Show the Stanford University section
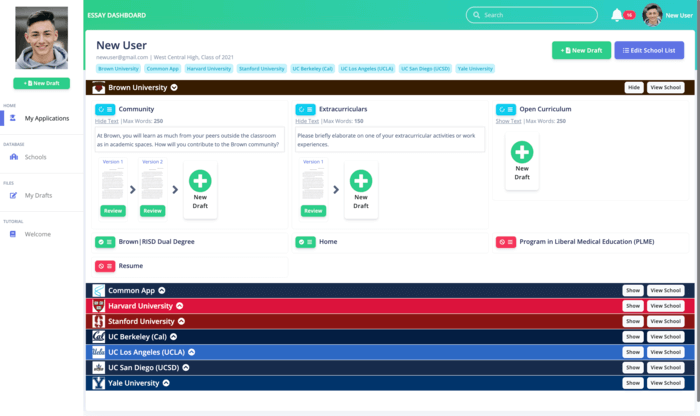 [x=633, y=321]
